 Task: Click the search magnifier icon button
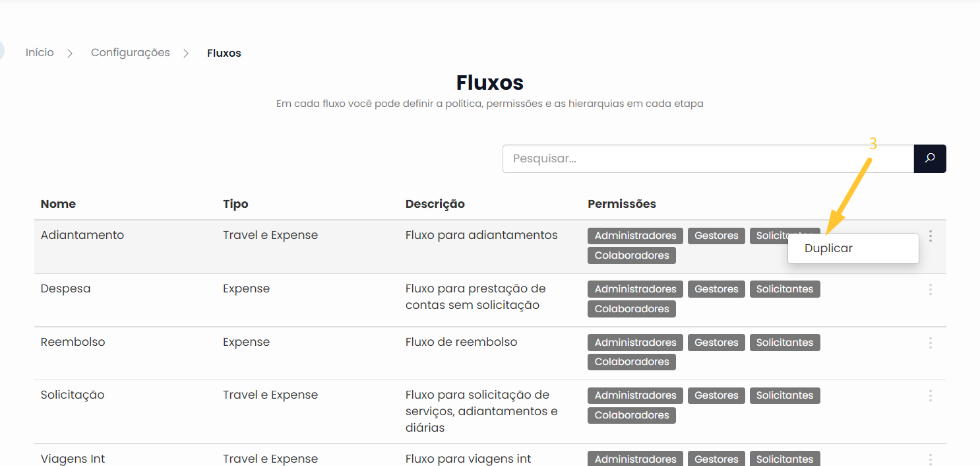[930, 158]
